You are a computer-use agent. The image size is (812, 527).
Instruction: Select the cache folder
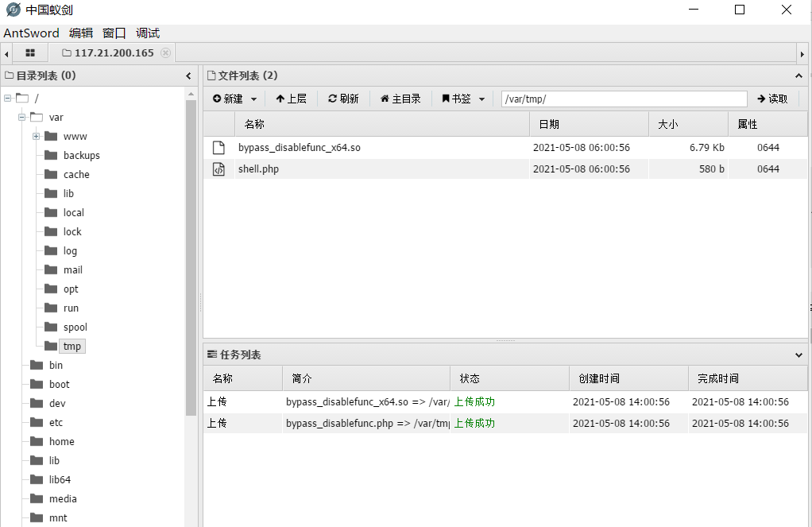(76, 175)
